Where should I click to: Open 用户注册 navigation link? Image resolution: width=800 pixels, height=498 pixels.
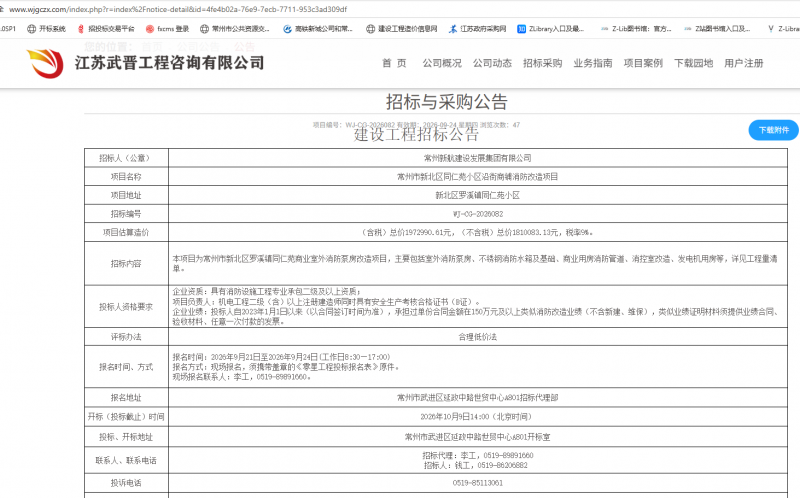pyautogui.click(x=744, y=63)
